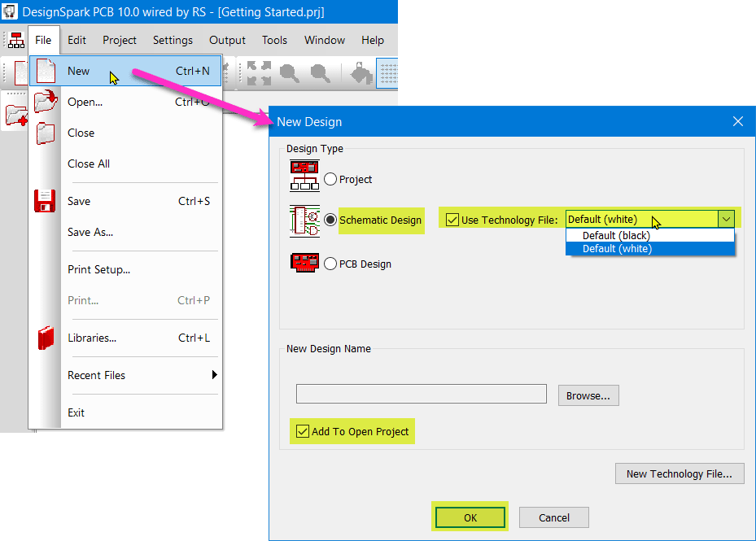Choose Libraries... from the File menu
Image resolution: width=756 pixels, height=541 pixels.
click(x=125, y=338)
